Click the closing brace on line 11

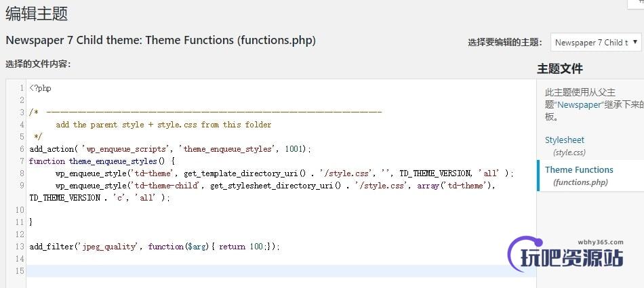[x=31, y=222]
